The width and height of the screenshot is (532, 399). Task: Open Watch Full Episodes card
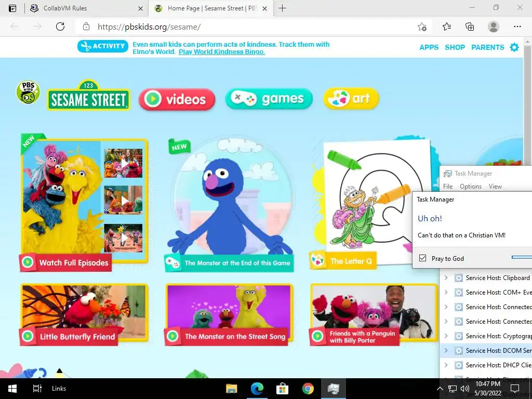84,203
